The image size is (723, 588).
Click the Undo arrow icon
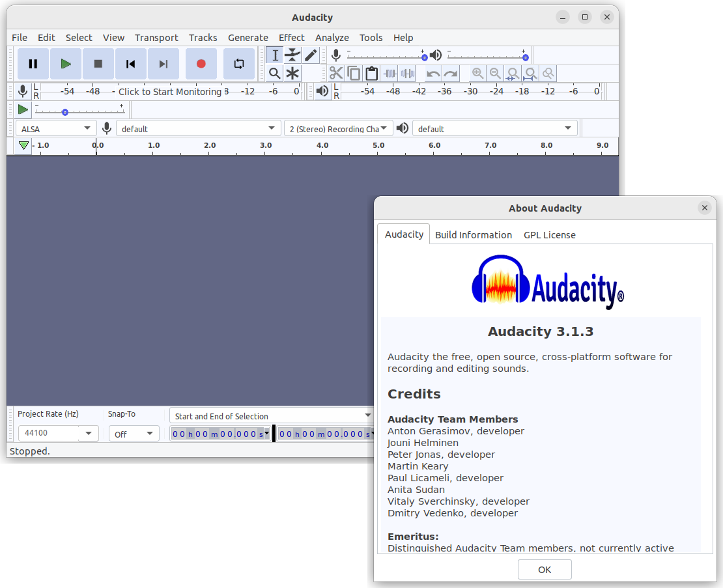[x=433, y=74]
